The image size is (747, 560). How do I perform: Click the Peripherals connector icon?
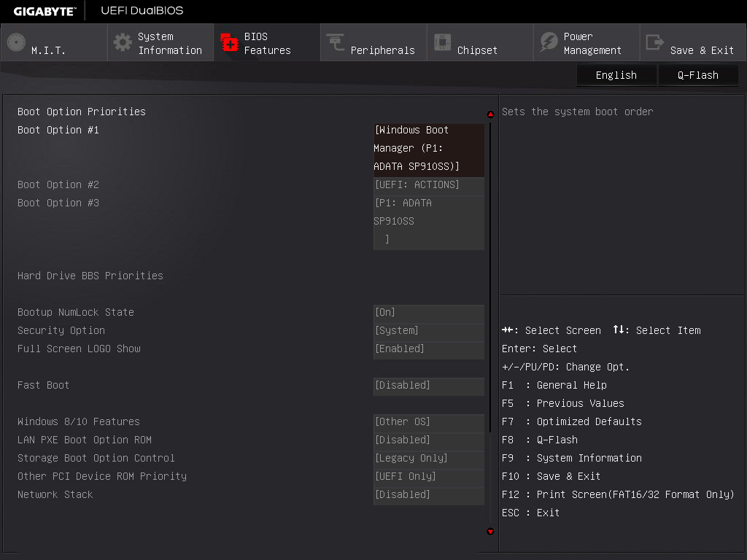(336, 42)
